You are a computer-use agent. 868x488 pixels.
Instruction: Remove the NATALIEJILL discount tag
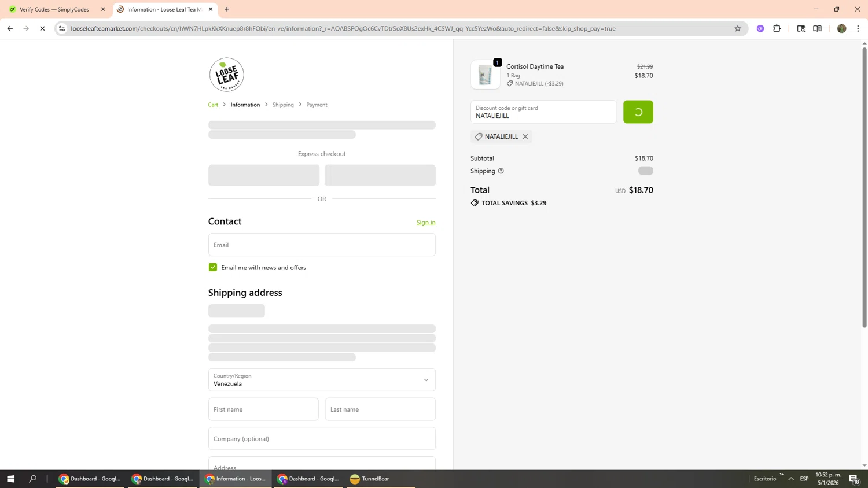click(x=525, y=136)
